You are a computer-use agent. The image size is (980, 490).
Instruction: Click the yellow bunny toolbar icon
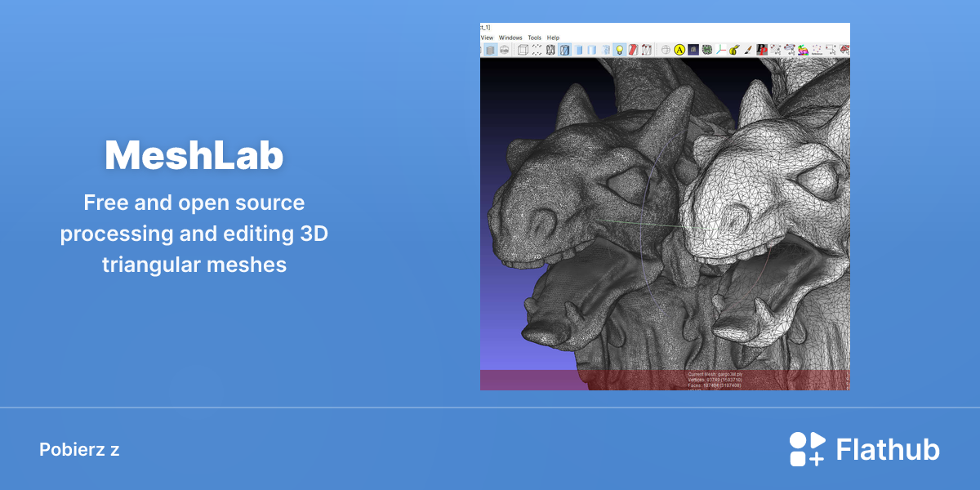[734, 50]
